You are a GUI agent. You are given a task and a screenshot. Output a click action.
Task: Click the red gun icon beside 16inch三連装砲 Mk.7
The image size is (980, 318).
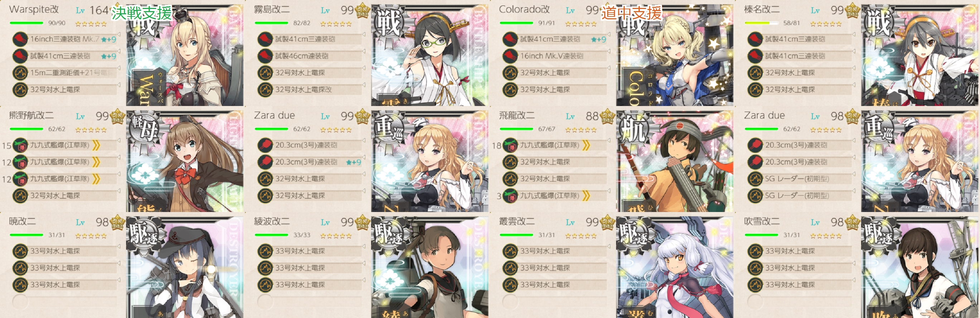[x=20, y=39]
